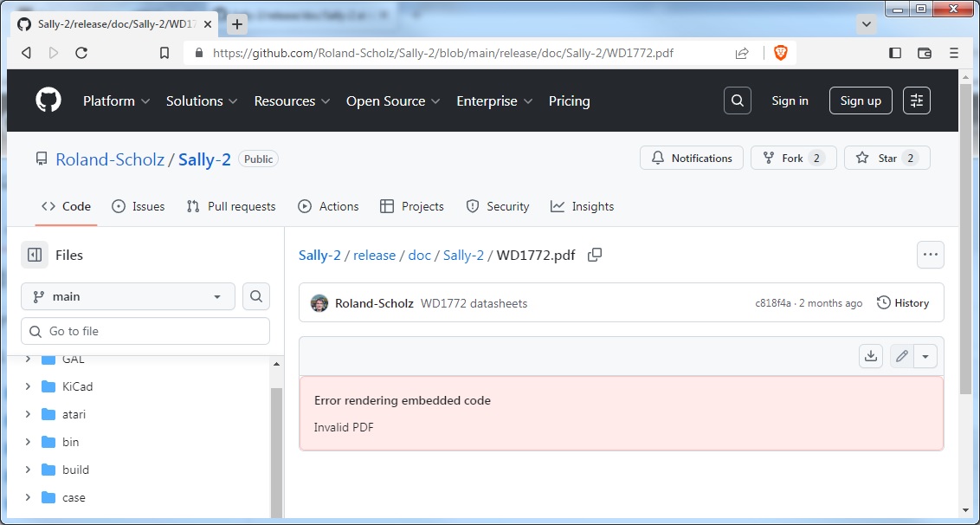Click the Brave shields lion icon
The width and height of the screenshot is (980, 525).
tap(780, 53)
